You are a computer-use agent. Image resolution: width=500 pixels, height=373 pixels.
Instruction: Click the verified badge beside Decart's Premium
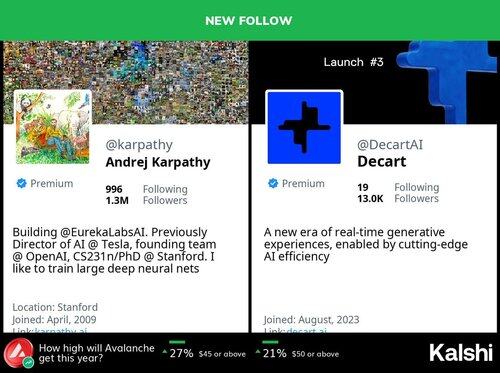[x=273, y=183]
